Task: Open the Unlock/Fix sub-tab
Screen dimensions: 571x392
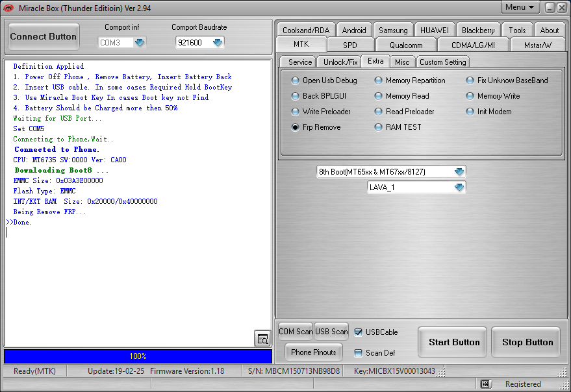Action: (340, 62)
